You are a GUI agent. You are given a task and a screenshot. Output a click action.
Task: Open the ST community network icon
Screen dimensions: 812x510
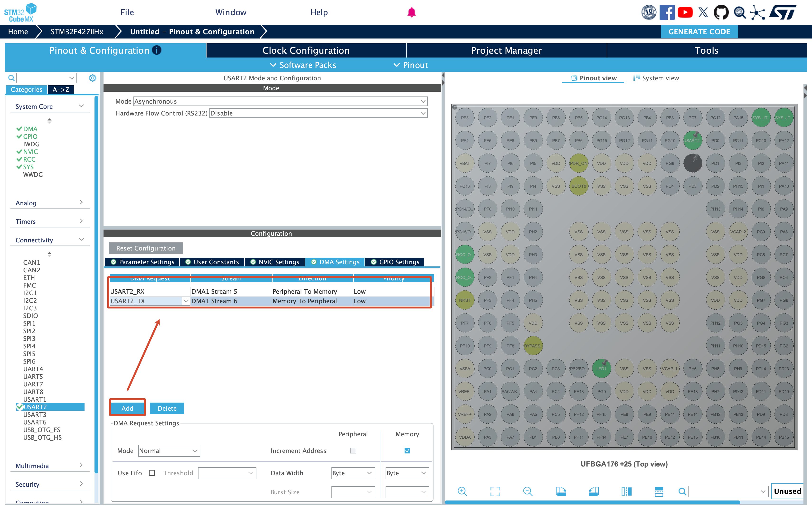coord(757,13)
